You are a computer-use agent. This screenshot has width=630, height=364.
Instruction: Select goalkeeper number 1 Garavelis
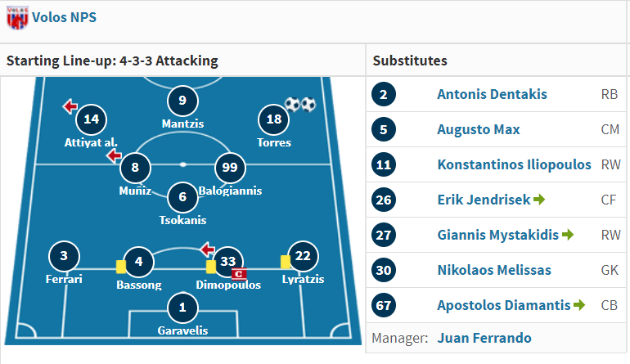[182, 308]
